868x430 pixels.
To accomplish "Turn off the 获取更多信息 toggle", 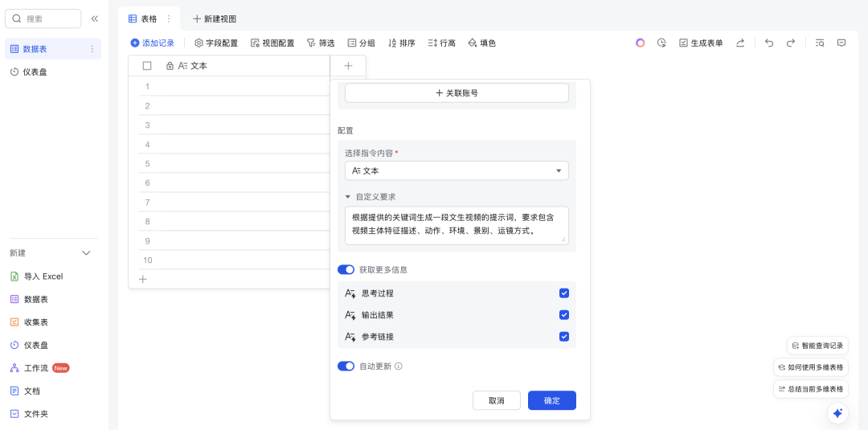I will pyautogui.click(x=346, y=269).
